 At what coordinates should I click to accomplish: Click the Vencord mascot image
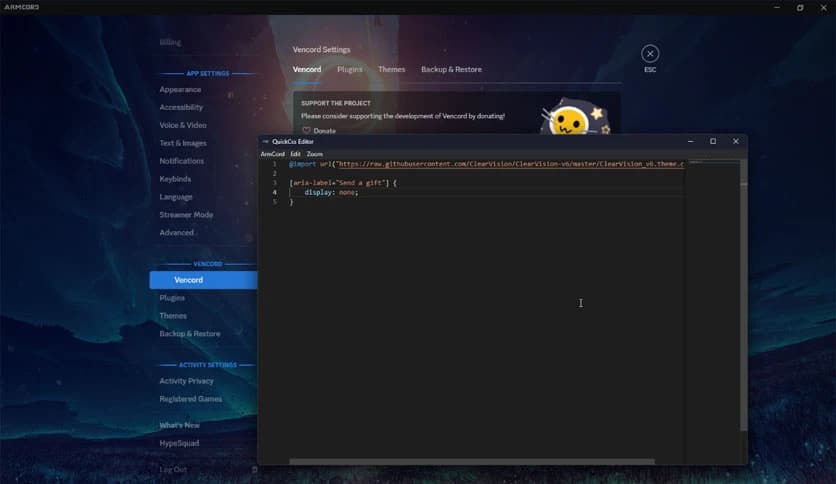click(x=576, y=117)
